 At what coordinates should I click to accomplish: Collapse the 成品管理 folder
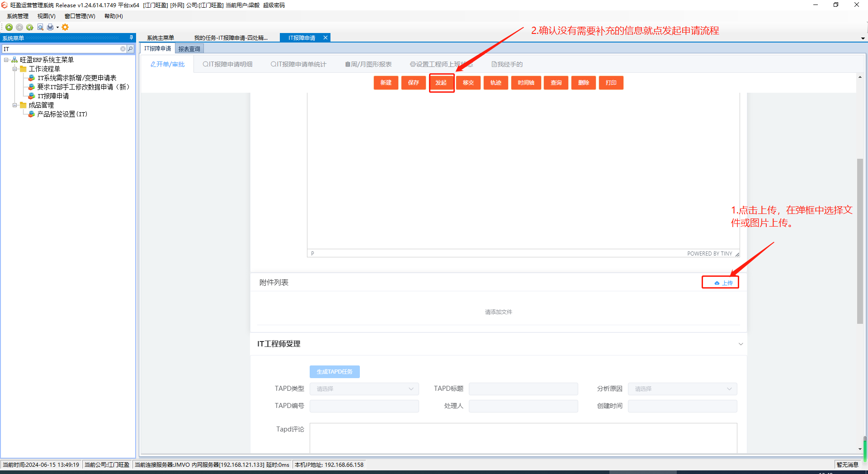[x=14, y=105]
